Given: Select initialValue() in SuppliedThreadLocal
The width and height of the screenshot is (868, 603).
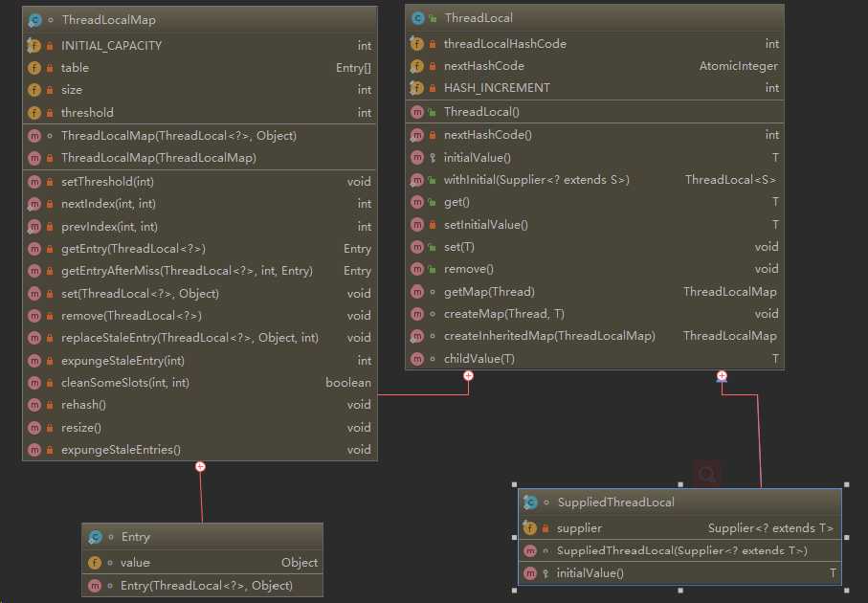Looking at the screenshot, I should pos(679,573).
